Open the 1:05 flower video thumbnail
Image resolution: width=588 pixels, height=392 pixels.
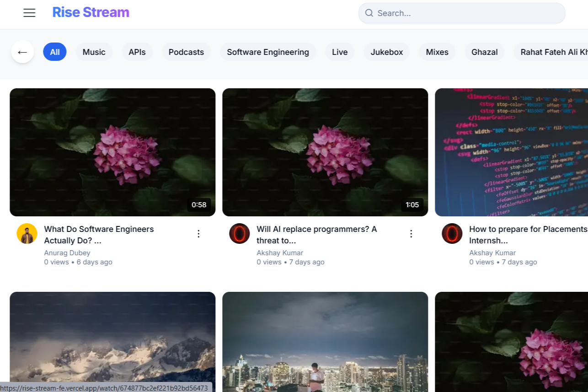click(x=325, y=152)
